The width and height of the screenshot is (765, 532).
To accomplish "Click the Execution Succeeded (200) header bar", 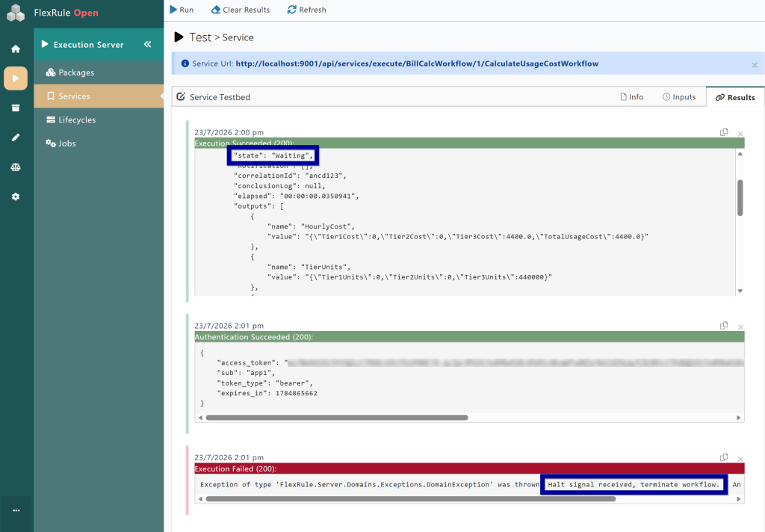I will [469, 143].
